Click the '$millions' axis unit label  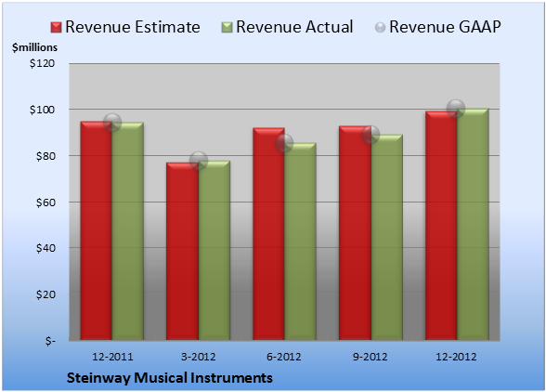click(x=35, y=47)
